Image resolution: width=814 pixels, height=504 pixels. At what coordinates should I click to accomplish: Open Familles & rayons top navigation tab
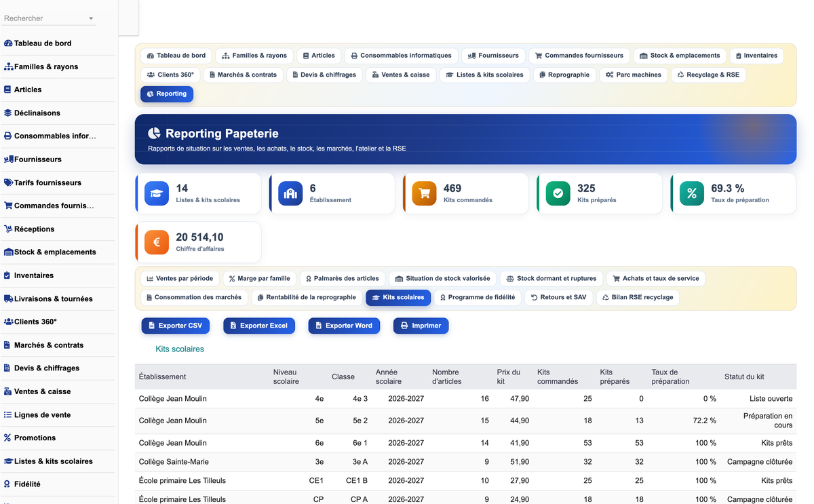(x=254, y=56)
